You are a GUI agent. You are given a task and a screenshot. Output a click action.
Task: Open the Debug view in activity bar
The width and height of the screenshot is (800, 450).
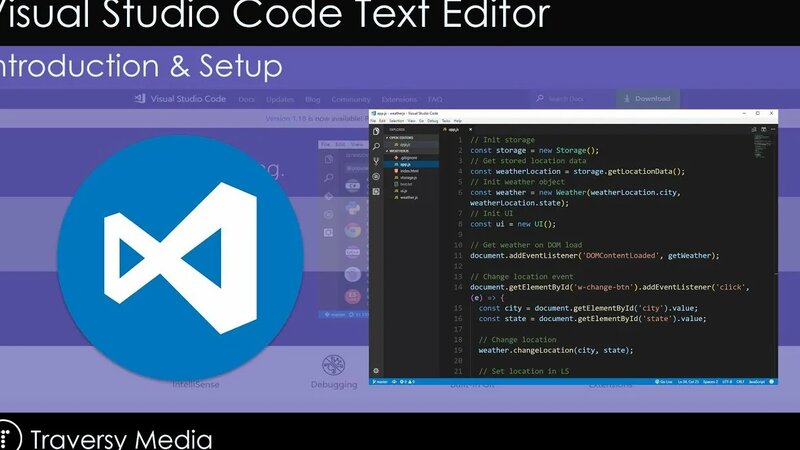(376, 177)
